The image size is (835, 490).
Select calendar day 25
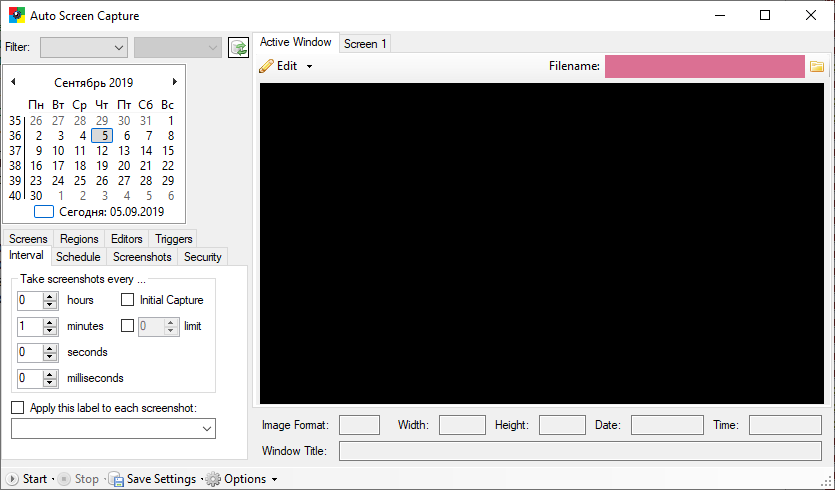pyautogui.click(x=80, y=181)
